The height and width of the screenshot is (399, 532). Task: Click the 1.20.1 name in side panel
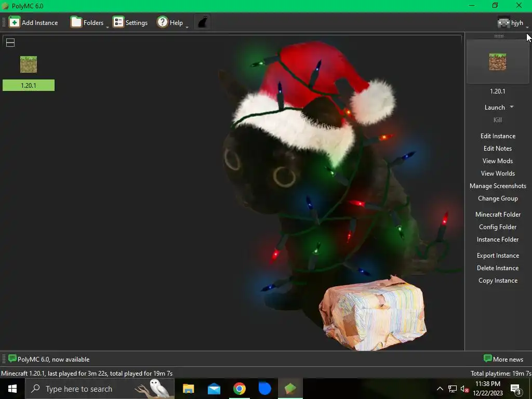(497, 91)
